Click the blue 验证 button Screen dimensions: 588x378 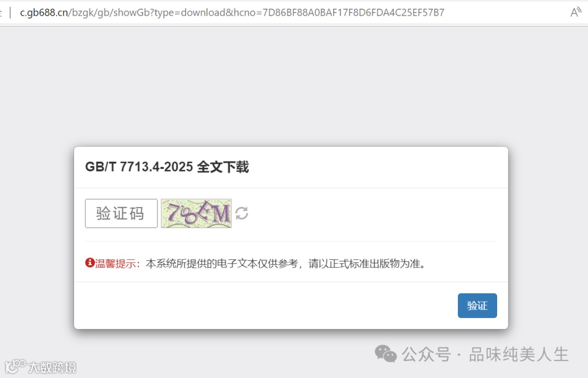click(x=477, y=306)
